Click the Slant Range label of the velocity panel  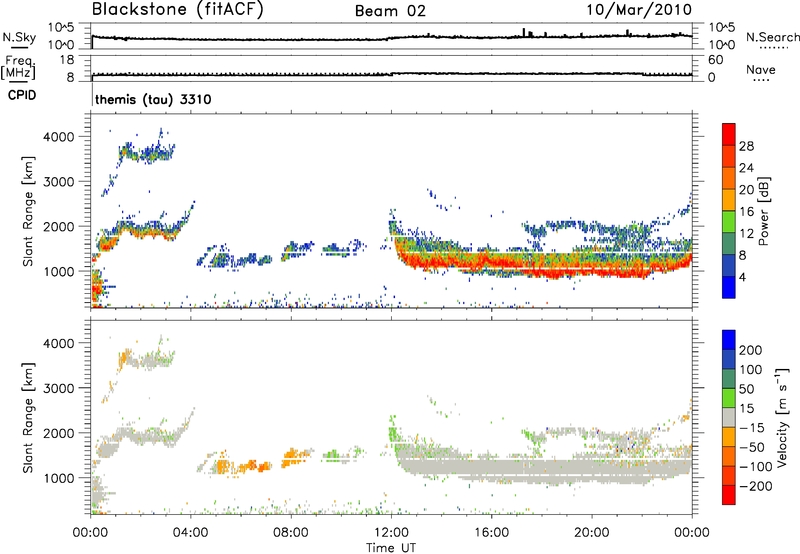(28, 418)
